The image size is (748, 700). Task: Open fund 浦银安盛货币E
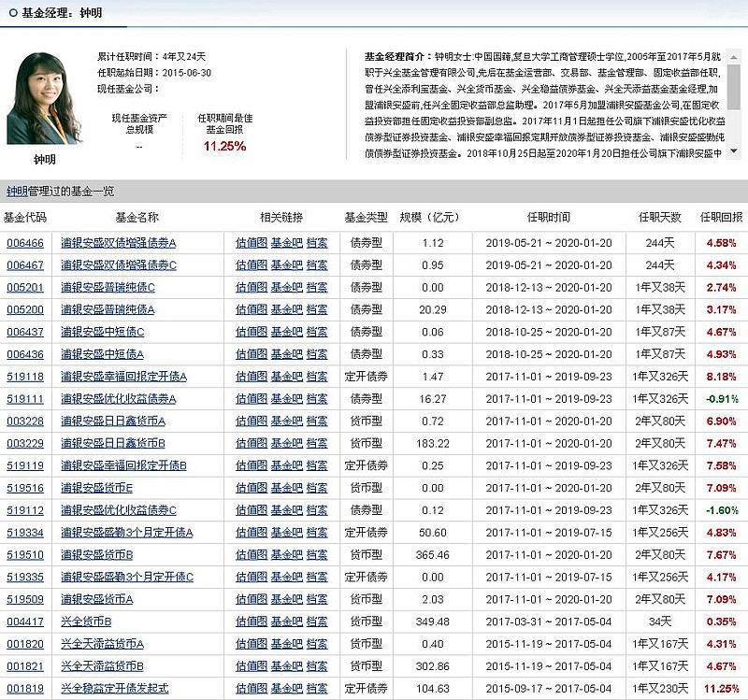pyautogui.click(x=96, y=488)
